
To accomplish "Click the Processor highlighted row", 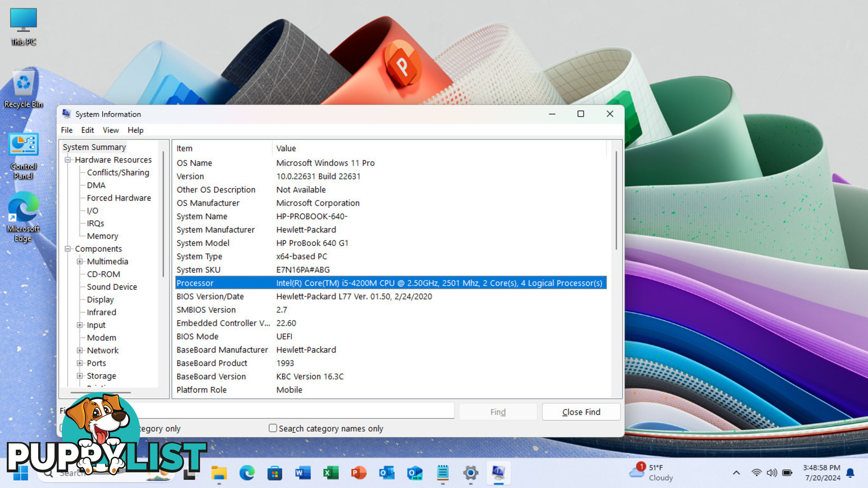I will 390,283.
